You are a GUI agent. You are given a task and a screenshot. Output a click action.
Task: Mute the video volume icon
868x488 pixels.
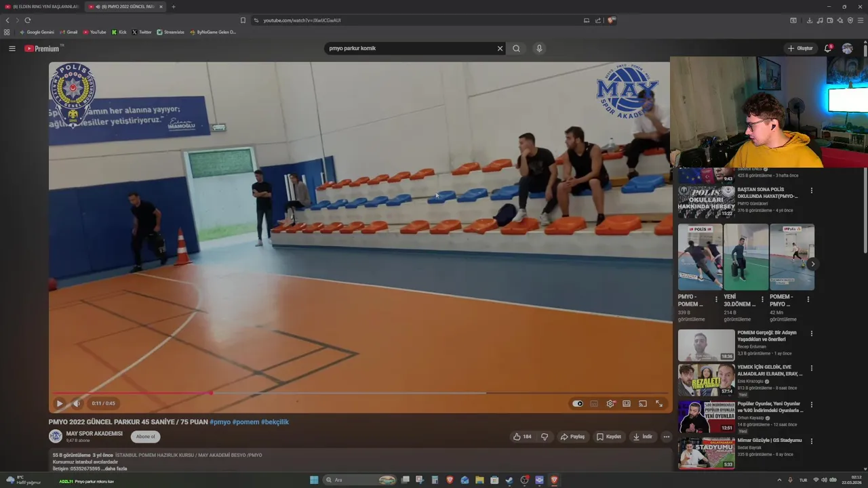77,403
